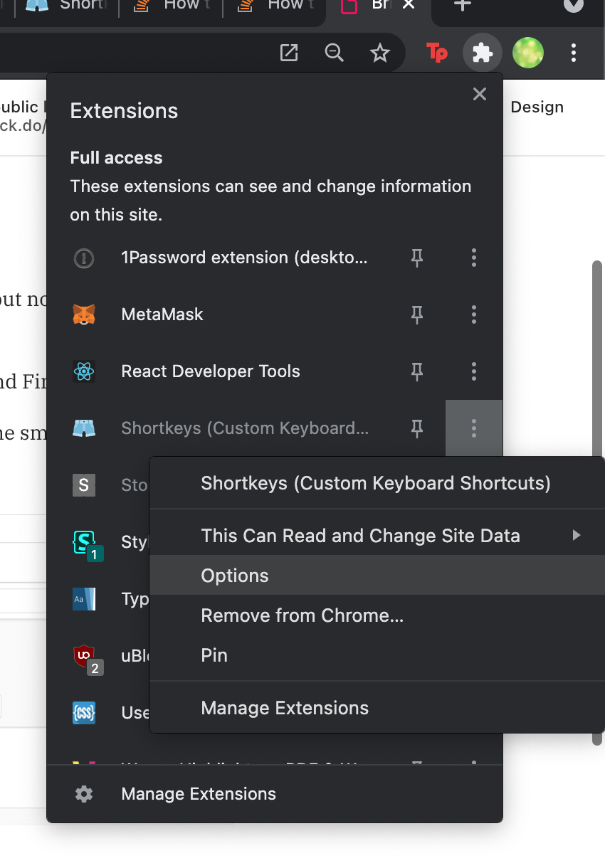The width and height of the screenshot is (605, 868).
Task: Choose Remove from Chrome... in context menu
Action: point(377,615)
